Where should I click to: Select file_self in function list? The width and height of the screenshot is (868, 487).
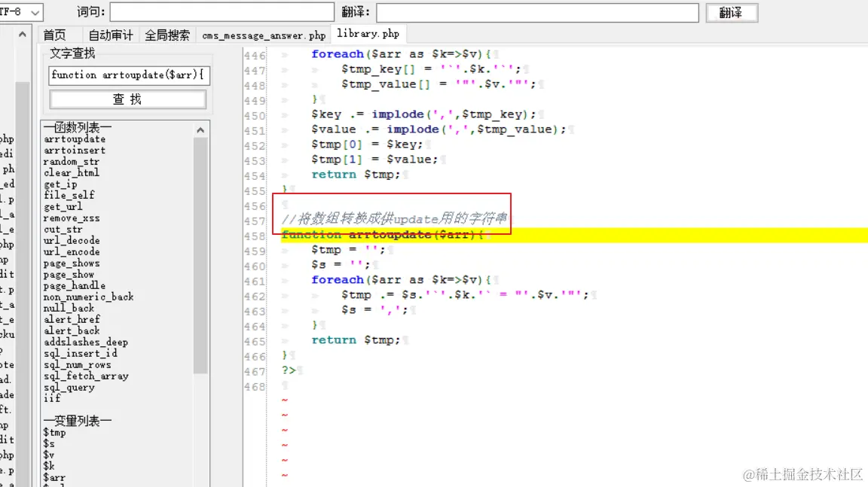click(x=69, y=195)
